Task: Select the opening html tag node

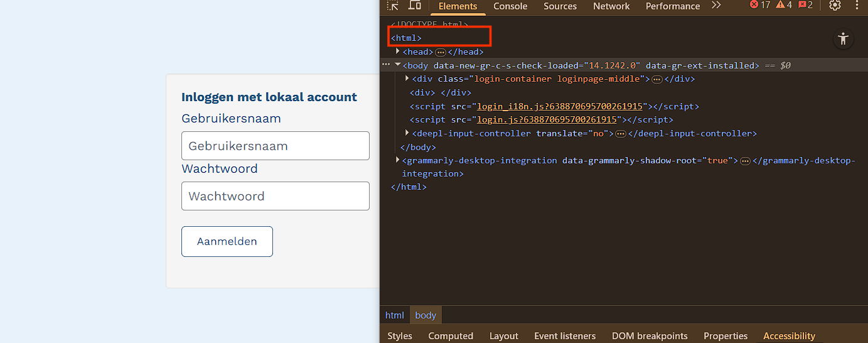Action: point(406,38)
